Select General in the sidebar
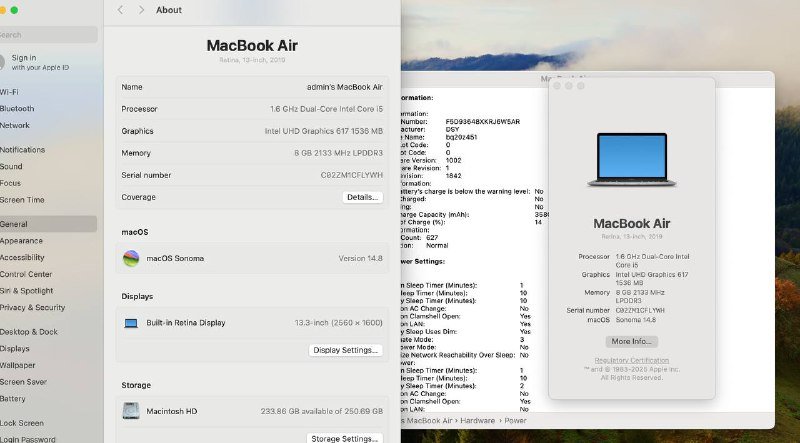This screenshot has height=443, width=800. [x=47, y=224]
